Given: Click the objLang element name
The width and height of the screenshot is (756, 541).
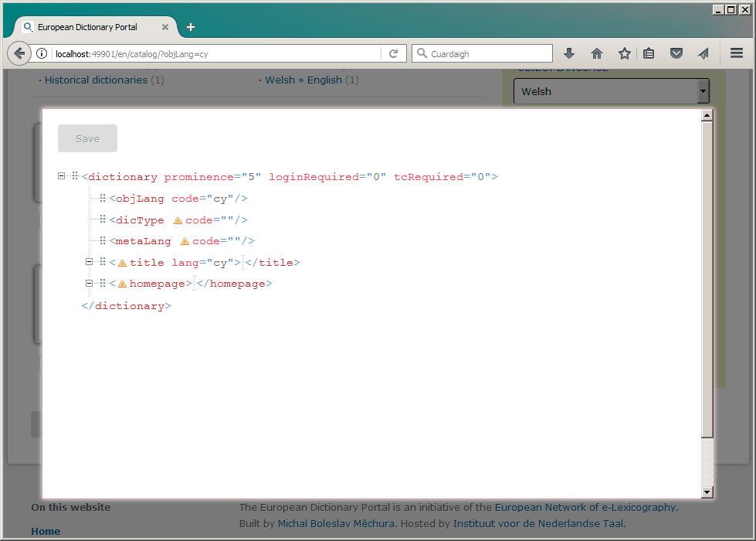Looking at the screenshot, I should pyautogui.click(x=140, y=199).
